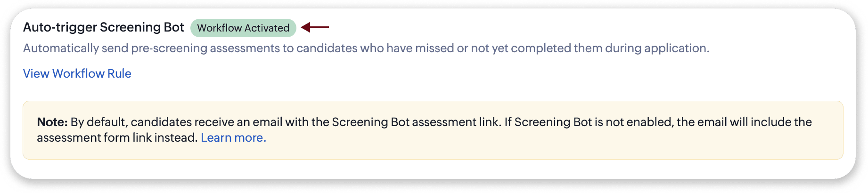Click the word 'Automatically' in the description
The height and width of the screenshot is (193, 868).
pos(61,48)
